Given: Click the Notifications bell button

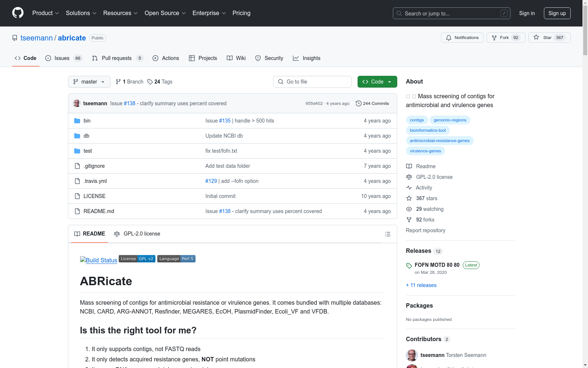Looking at the screenshot, I should [462, 38].
